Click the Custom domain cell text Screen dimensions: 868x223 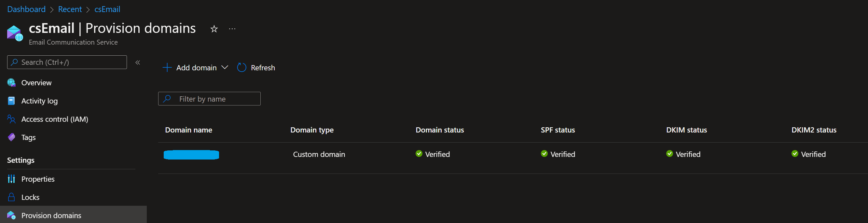click(x=319, y=154)
